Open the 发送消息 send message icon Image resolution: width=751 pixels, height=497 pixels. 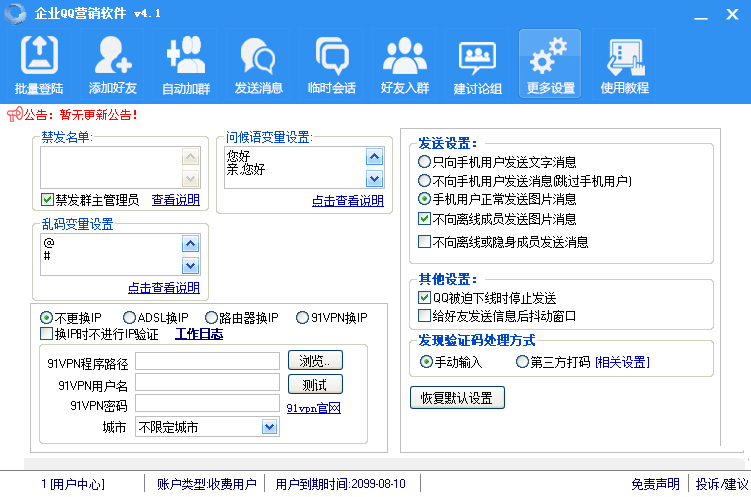(x=259, y=64)
